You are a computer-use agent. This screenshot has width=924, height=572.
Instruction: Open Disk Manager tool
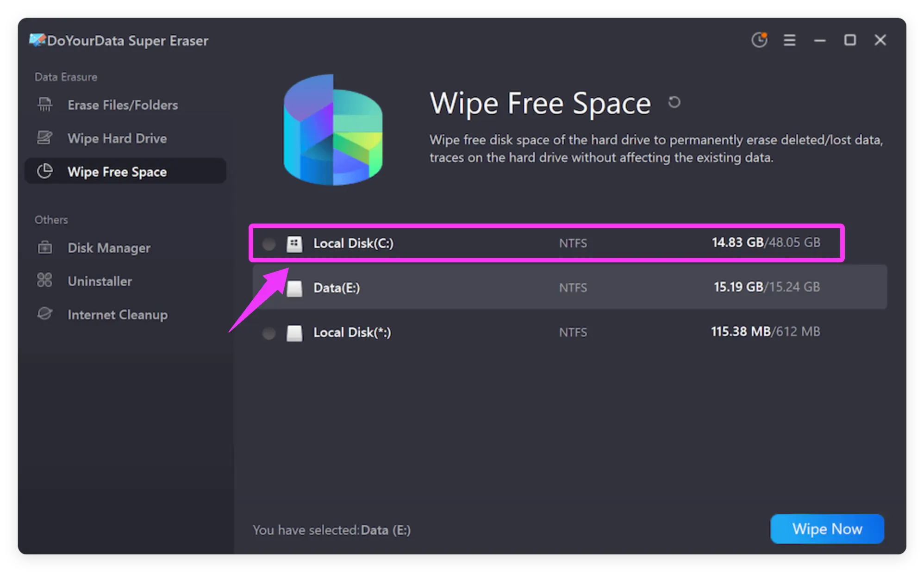click(125, 248)
